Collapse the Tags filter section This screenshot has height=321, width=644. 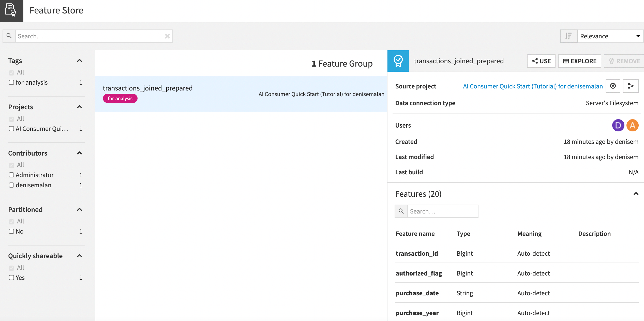tap(80, 61)
